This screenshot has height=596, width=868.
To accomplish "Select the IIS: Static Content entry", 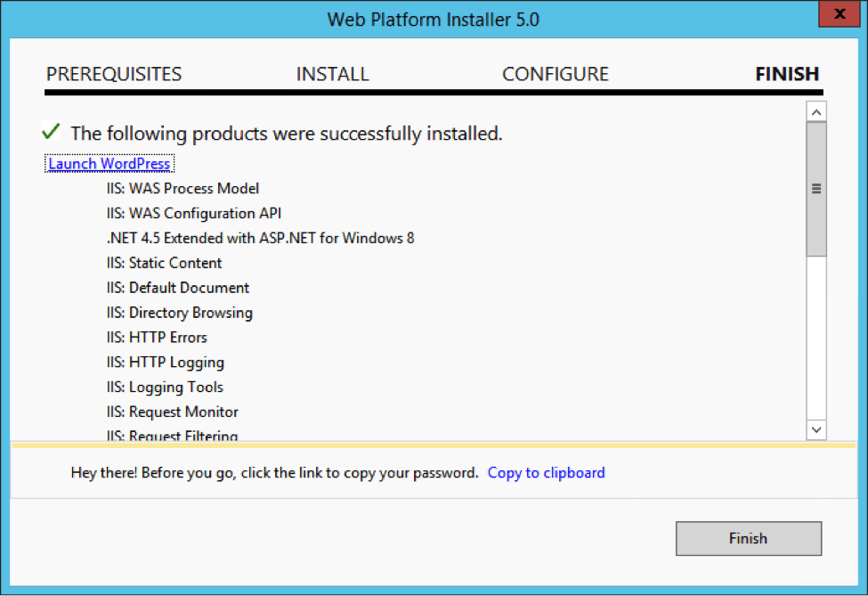I will click(x=164, y=263).
